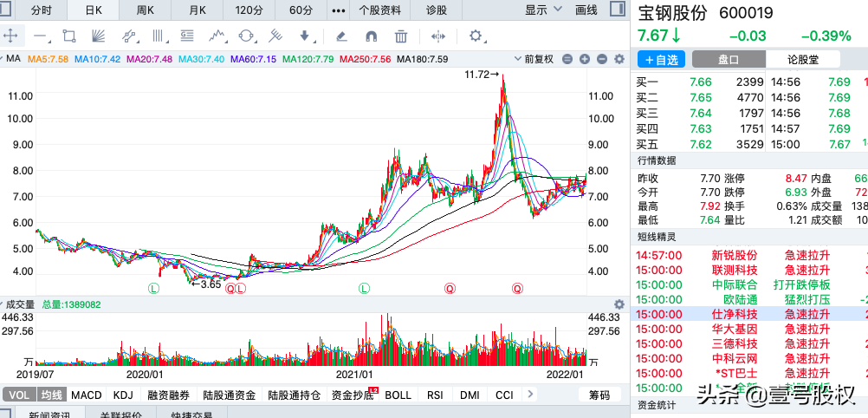This screenshot has height=418, width=868.
Task: Select the rectangle drawing tool
Action: point(68,36)
